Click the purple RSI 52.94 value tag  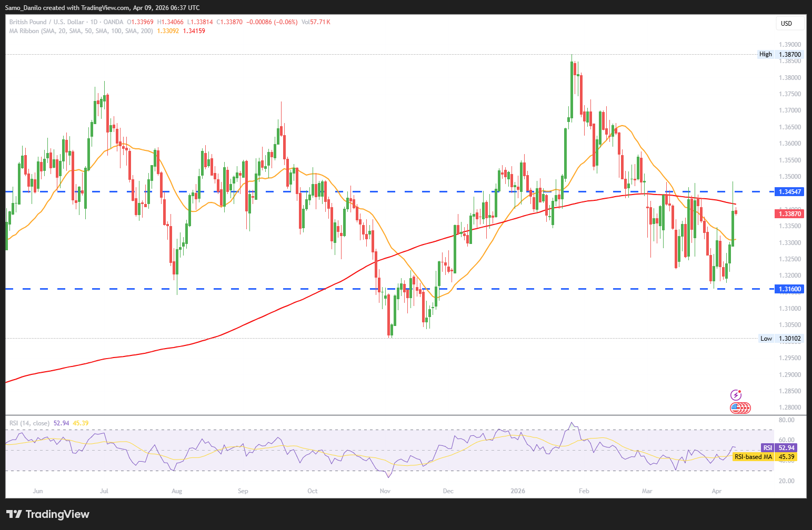point(779,448)
